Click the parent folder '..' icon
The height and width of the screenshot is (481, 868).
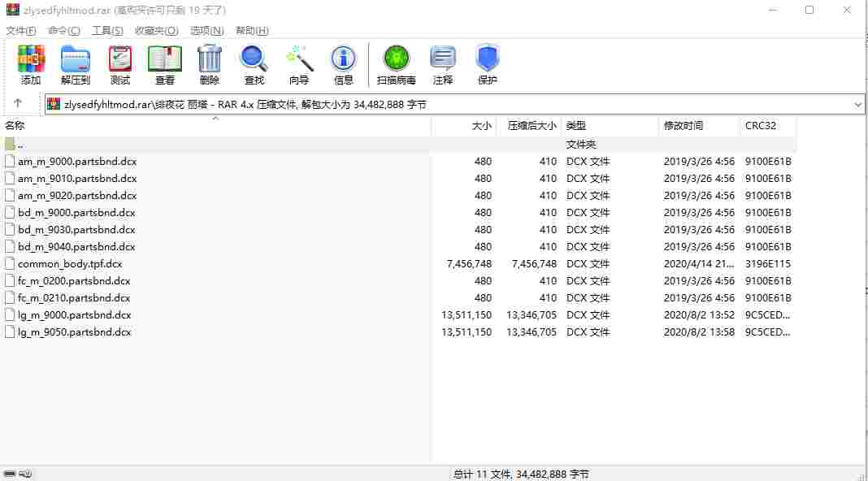point(10,145)
